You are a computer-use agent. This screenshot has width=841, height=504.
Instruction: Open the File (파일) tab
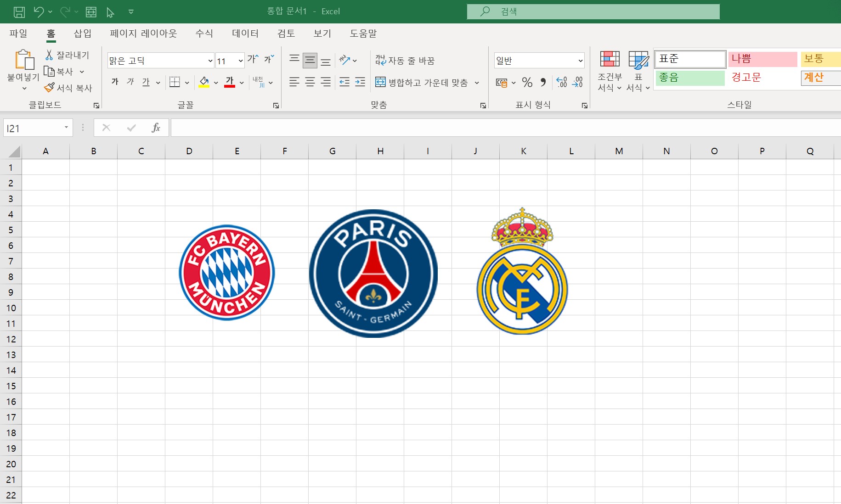point(18,33)
